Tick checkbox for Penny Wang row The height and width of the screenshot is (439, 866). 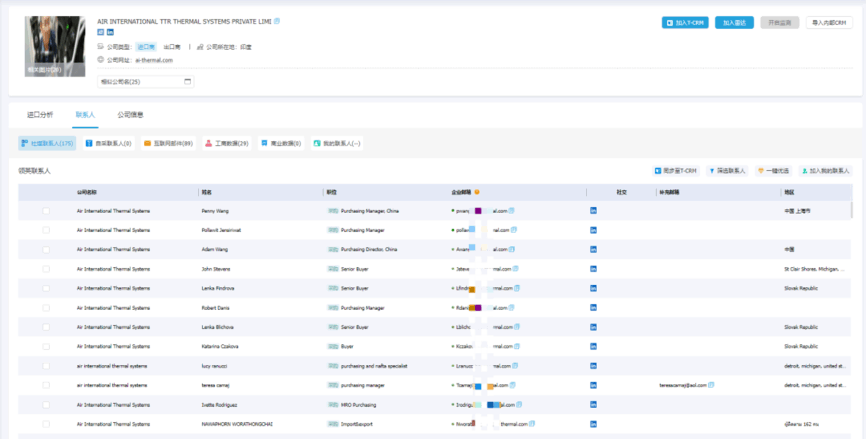point(46,211)
